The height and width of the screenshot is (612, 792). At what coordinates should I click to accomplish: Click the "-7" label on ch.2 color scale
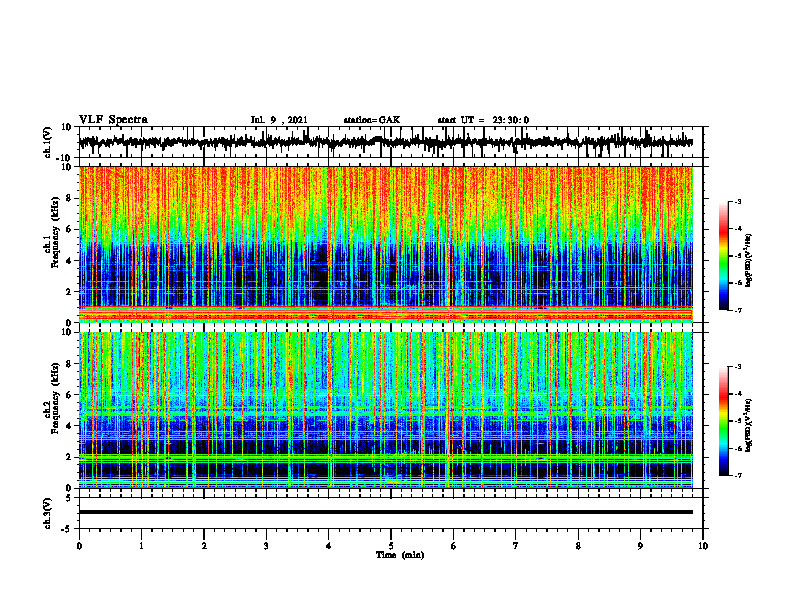737,475
